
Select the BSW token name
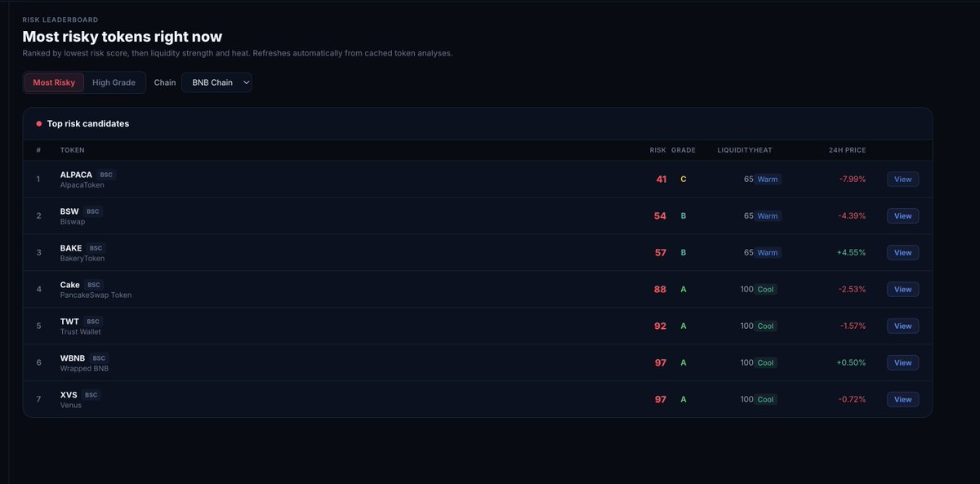(69, 211)
